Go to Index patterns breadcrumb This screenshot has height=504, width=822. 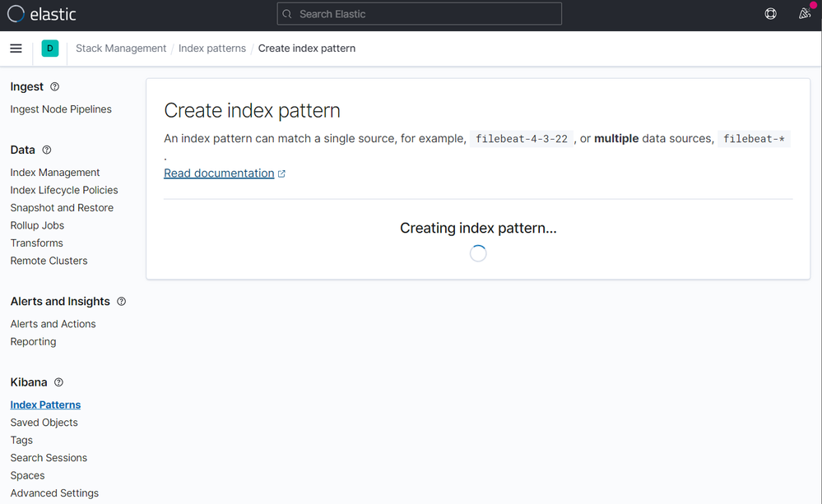point(211,49)
